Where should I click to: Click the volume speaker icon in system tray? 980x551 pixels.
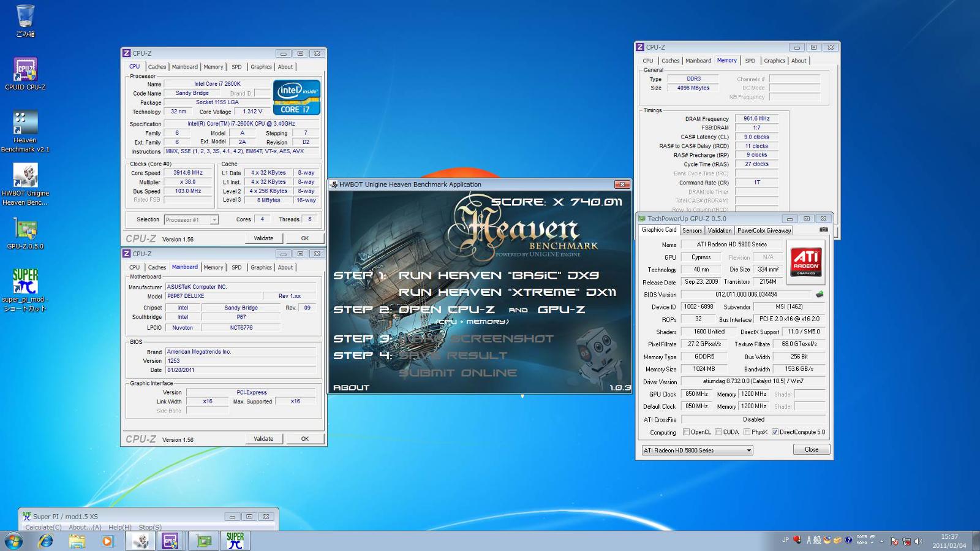coord(918,541)
